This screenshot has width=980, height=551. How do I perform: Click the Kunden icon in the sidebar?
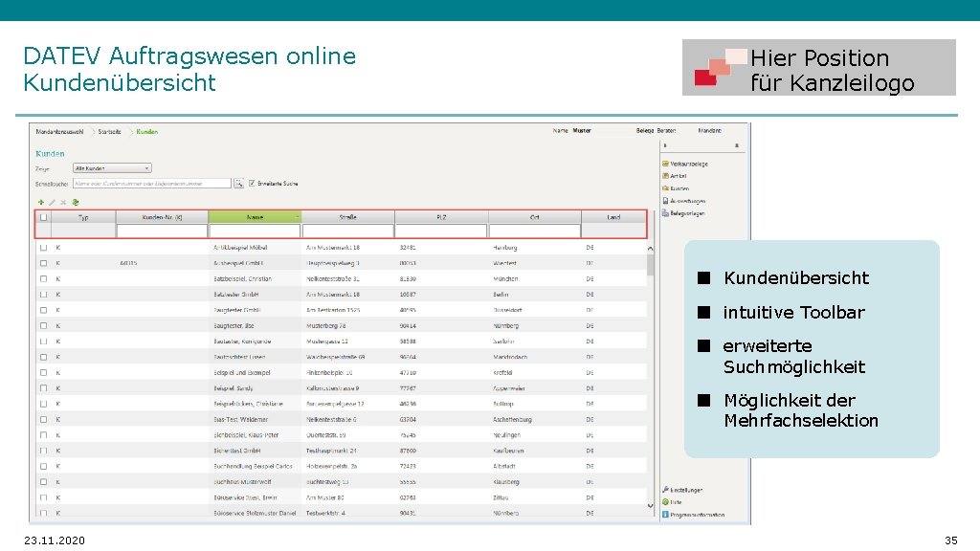[666, 188]
